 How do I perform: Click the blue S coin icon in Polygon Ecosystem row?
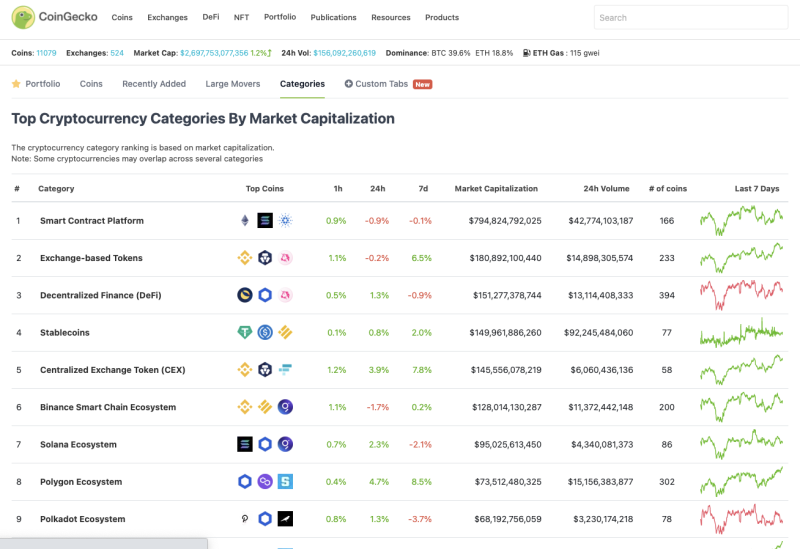[x=285, y=481]
